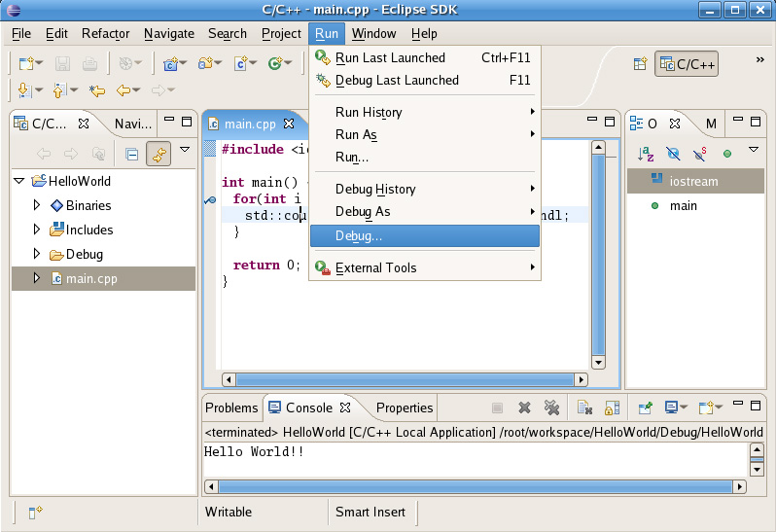Maximize the editor area
The width and height of the screenshot is (776, 532).
click(x=610, y=122)
